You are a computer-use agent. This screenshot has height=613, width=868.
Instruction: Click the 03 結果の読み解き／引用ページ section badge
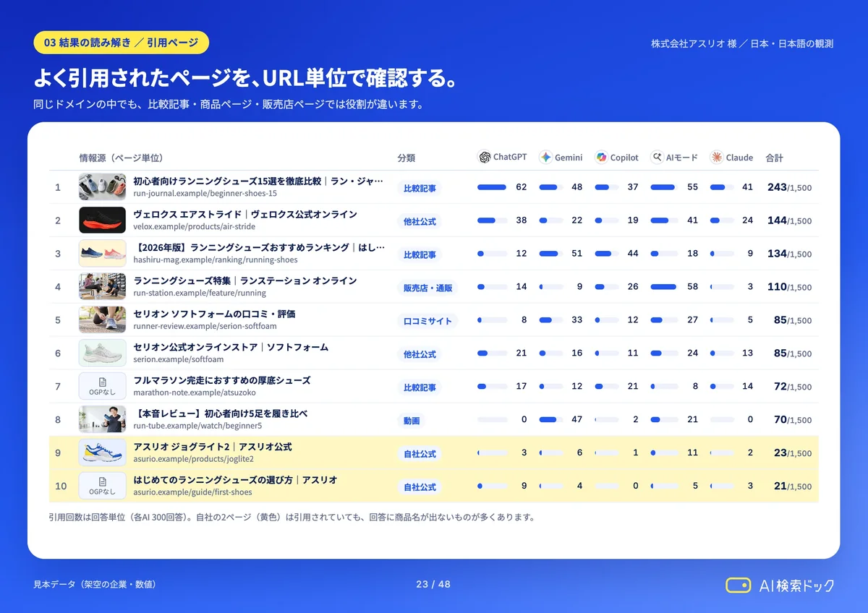coord(122,43)
